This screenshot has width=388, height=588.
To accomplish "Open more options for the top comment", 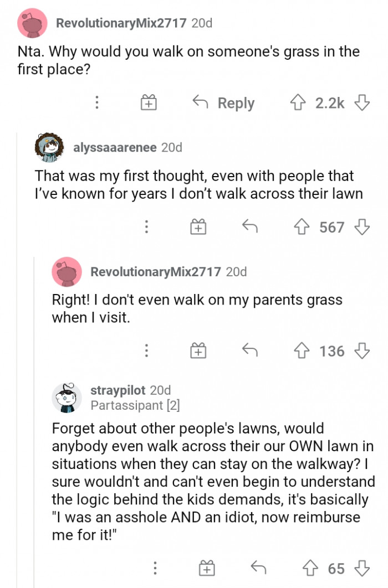I will [96, 103].
